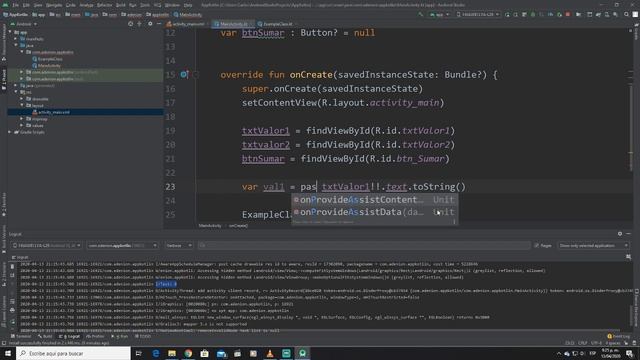Open the Profiler tool window tab
Image resolution: width=640 pixels, height=360 pixels.
pyautogui.click(x=95, y=336)
